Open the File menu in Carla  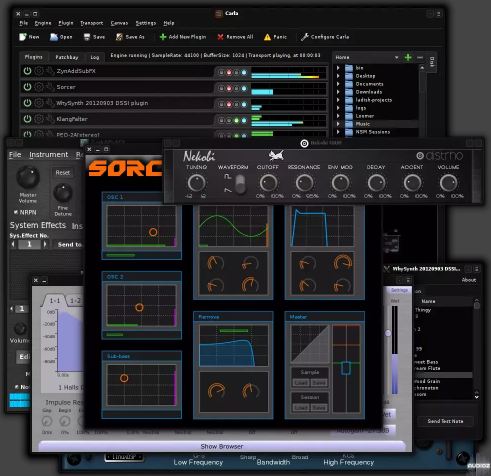click(x=24, y=23)
